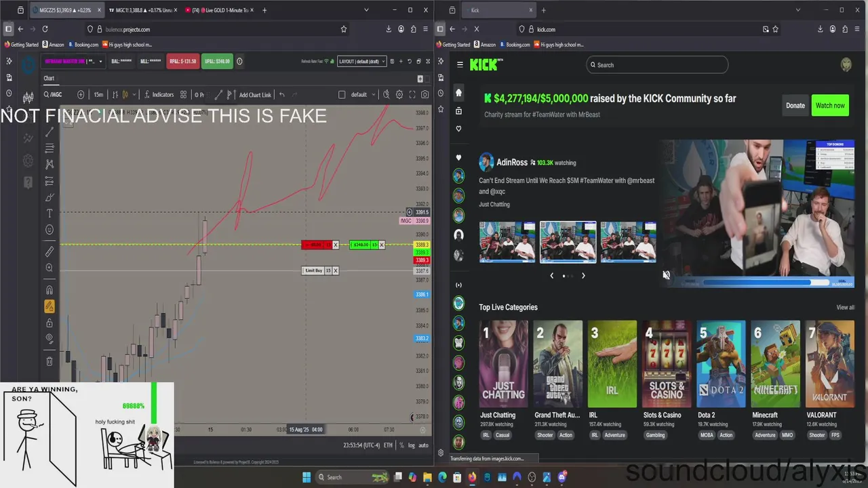
Task: Open the Kick user profile avatar
Action: tap(846, 64)
